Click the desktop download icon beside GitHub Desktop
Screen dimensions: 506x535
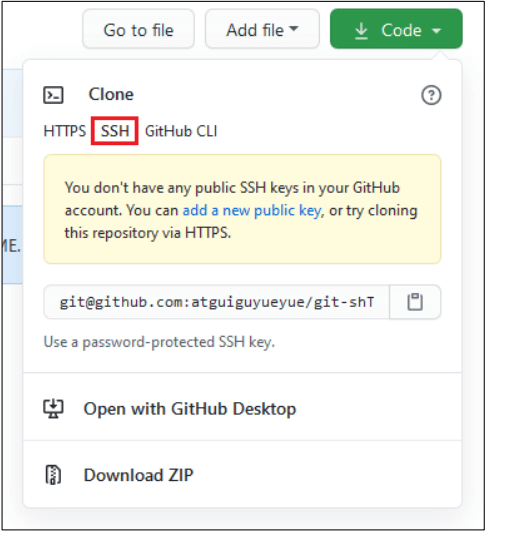(53, 408)
